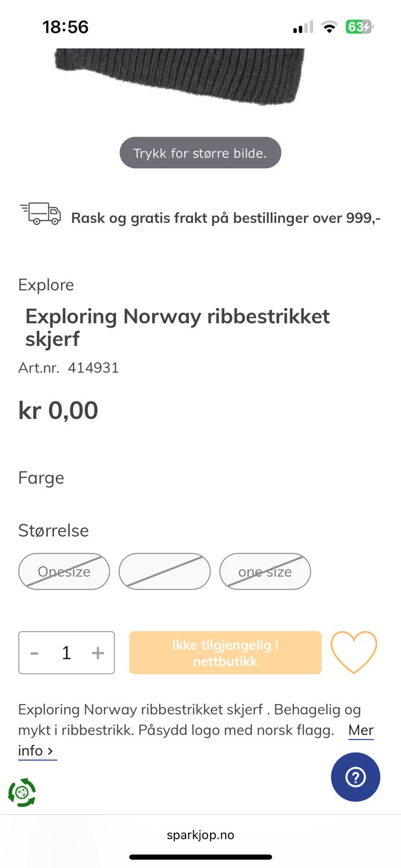Tap the free shipping banner text
This screenshot has width=401, height=868.
[226, 218]
